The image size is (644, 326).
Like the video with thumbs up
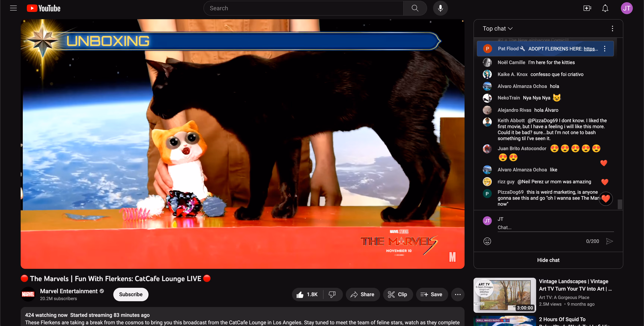307,295
